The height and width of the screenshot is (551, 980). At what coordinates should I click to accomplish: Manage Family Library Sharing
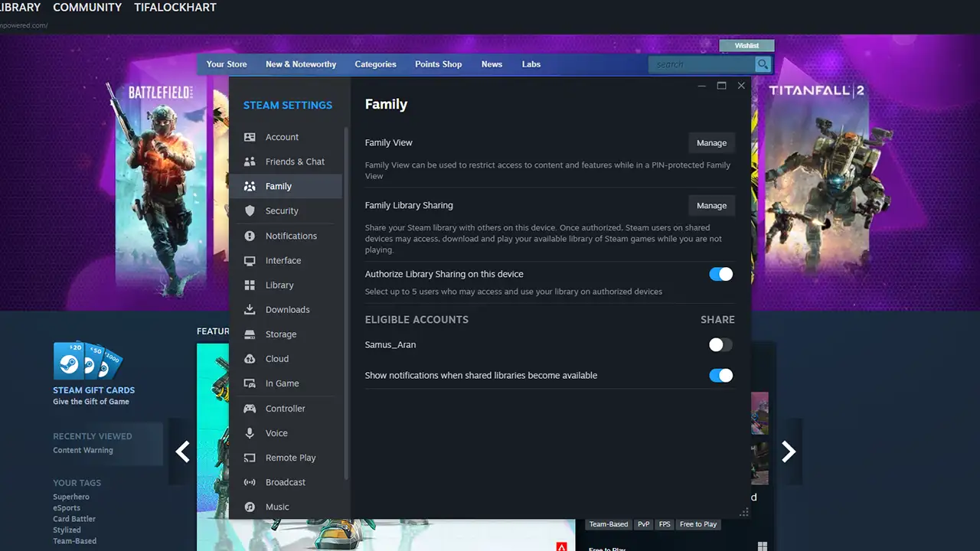pyautogui.click(x=711, y=206)
